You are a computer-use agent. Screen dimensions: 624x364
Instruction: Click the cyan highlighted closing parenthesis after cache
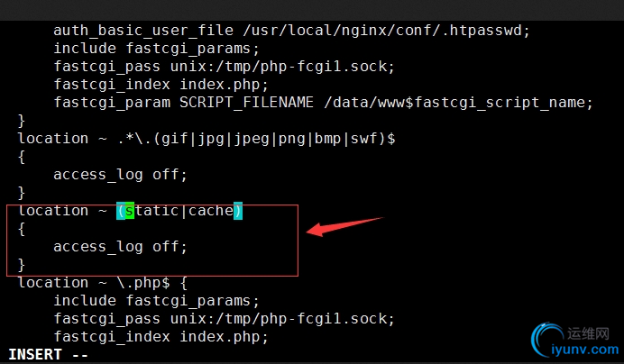(x=237, y=211)
